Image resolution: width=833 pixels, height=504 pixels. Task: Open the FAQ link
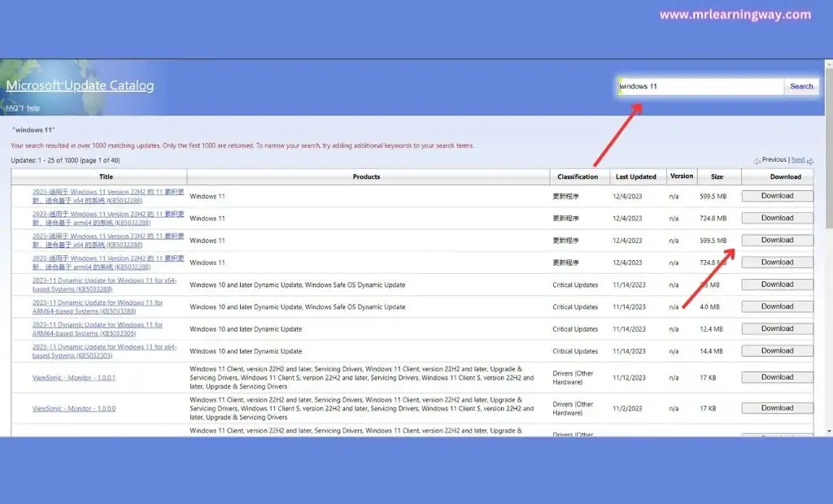tap(11, 106)
